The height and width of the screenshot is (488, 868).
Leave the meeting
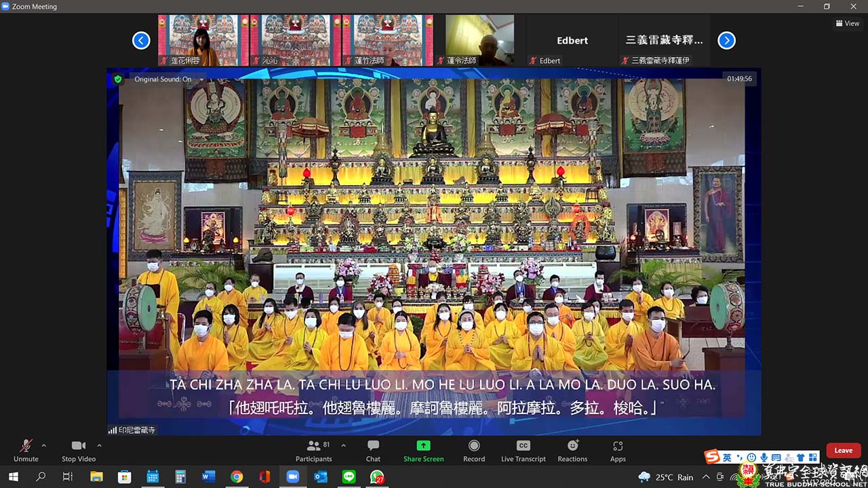coord(843,451)
